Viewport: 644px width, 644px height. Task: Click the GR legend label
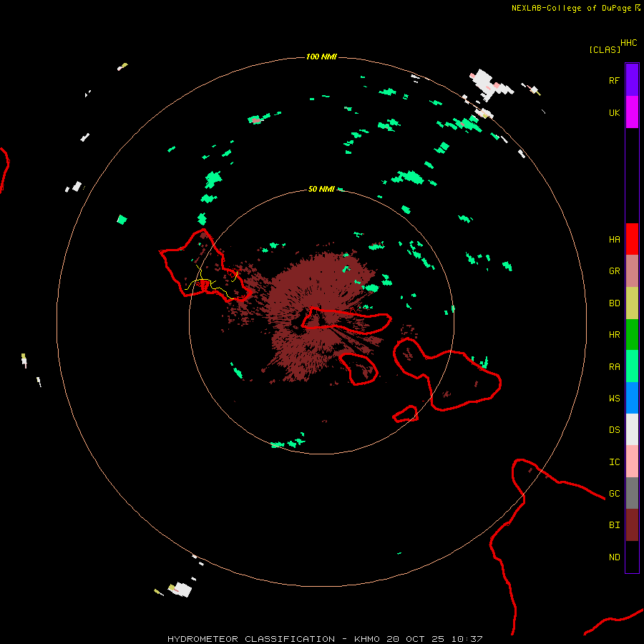614,271
